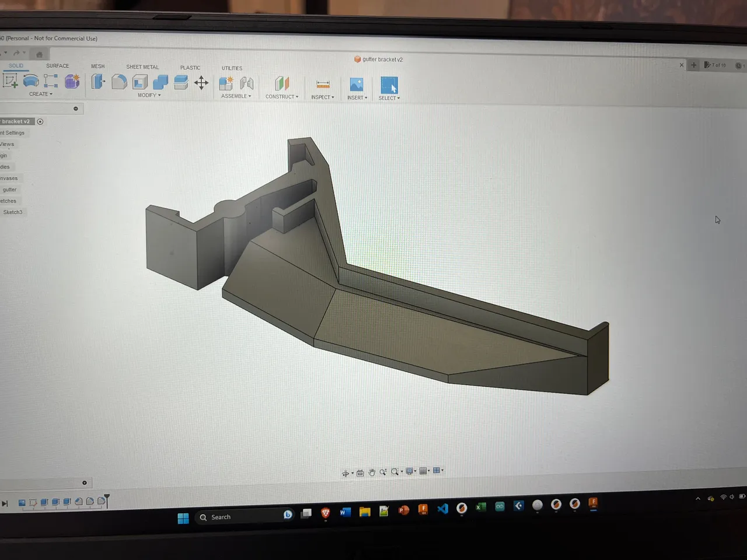
Task: Select Sketch3 in the browser tree
Action: (13, 212)
